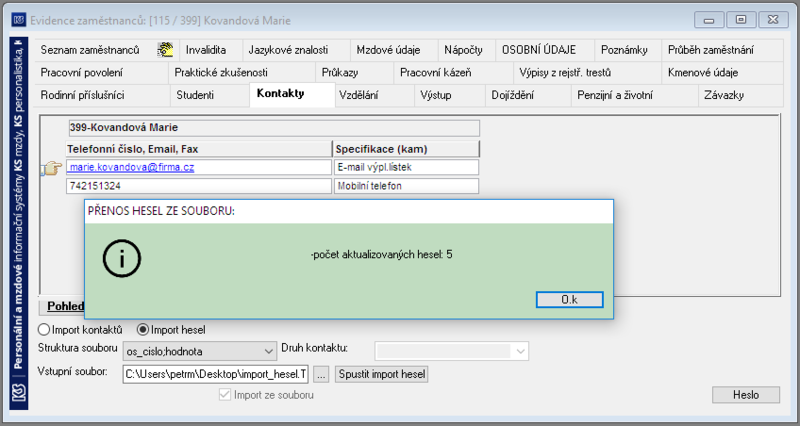This screenshot has width=800, height=426.
Task: Close the Evidence zaměstnanců window
Action: 773,20
